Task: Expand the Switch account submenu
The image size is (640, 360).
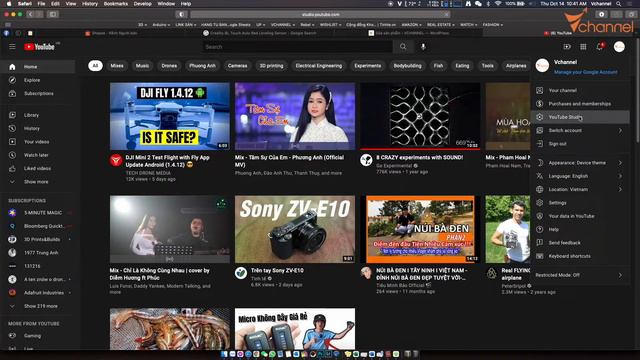Action: click(x=580, y=131)
